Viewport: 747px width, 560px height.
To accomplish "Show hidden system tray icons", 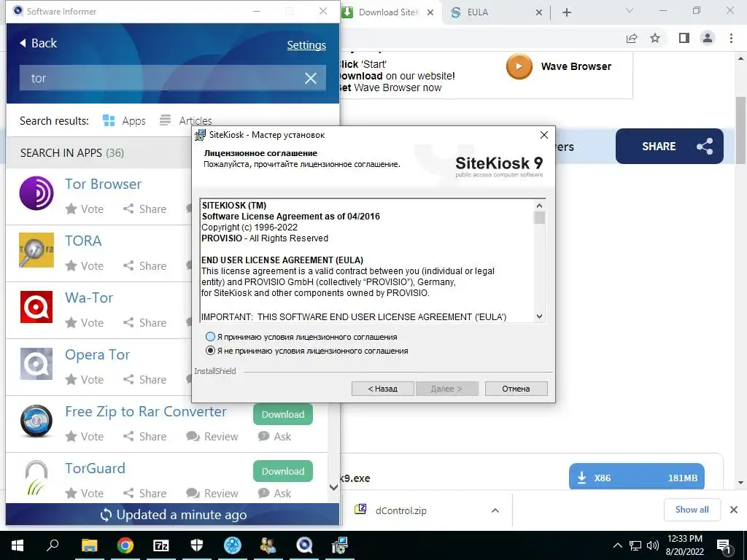I will pos(617,545).
